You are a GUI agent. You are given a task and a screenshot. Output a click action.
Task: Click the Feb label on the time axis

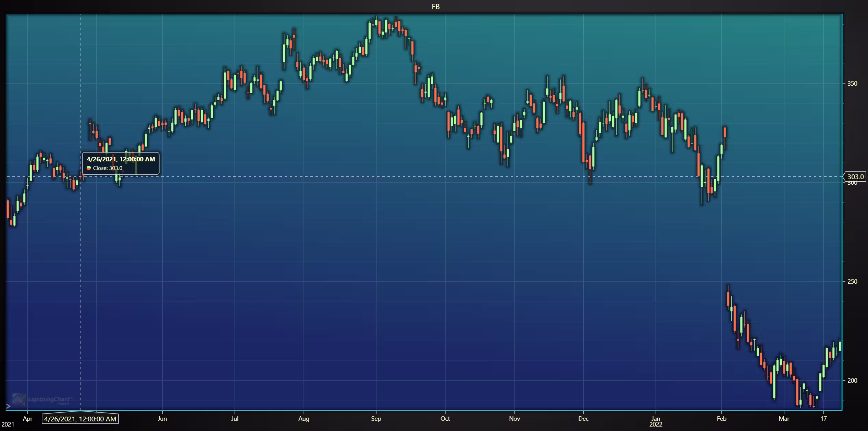tap(721, 419)
